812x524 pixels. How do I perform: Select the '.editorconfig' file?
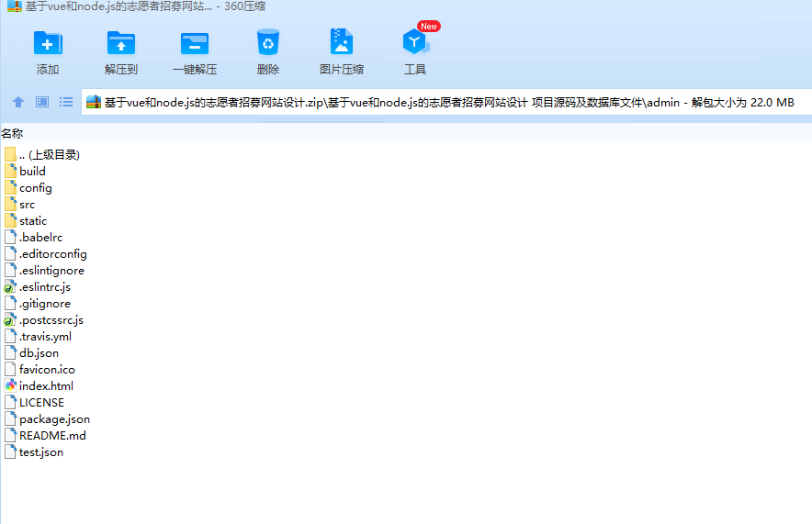(53, 254)
